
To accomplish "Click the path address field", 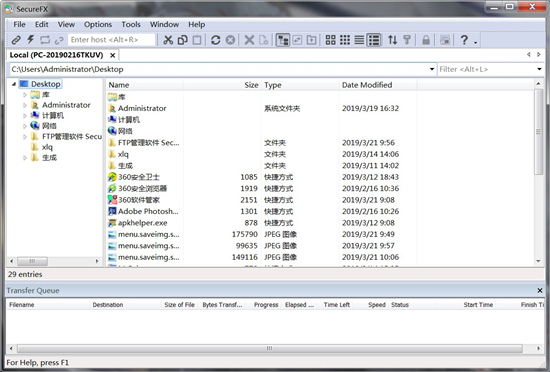I will pos(219,69).
